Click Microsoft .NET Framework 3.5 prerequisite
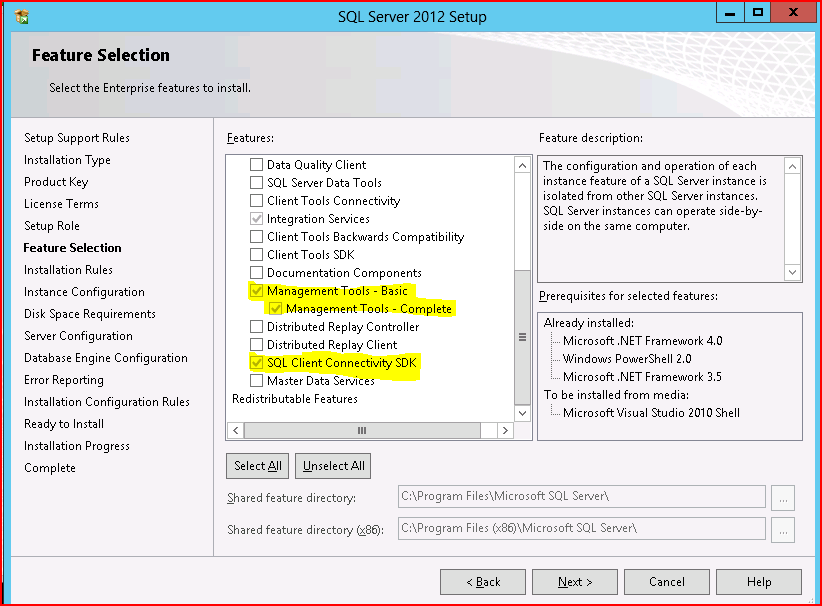 (x=642, y=377)
